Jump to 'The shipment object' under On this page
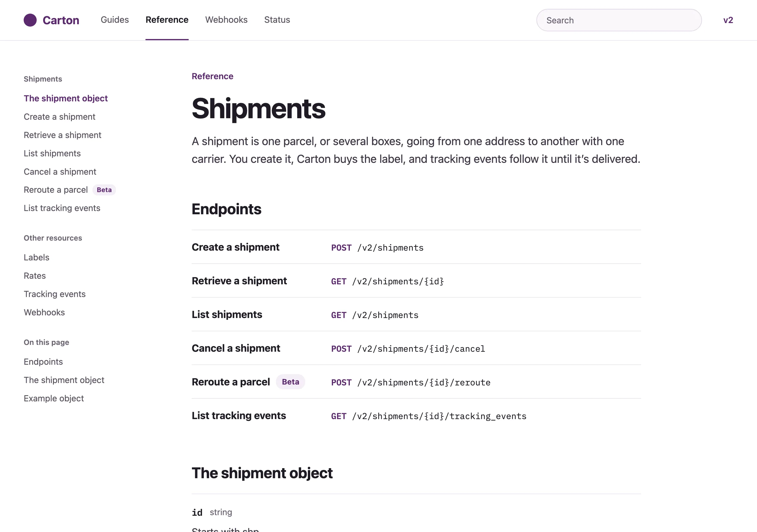The image size is (757, 532). pos(64,380)
